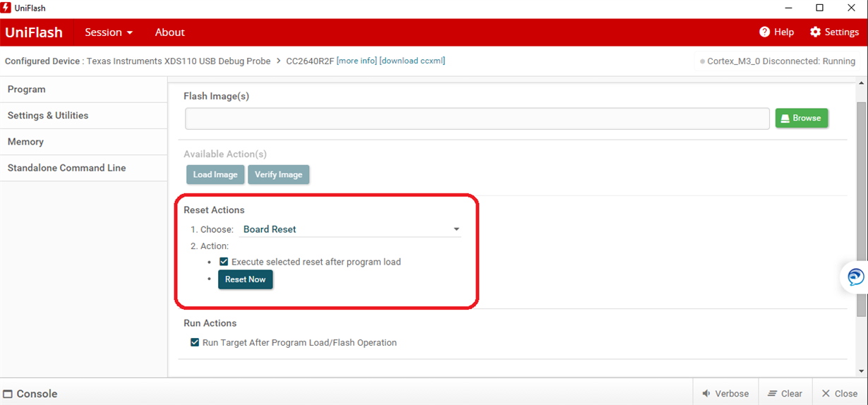
Task: Open the About page
Action: click(x=170, y=32)
